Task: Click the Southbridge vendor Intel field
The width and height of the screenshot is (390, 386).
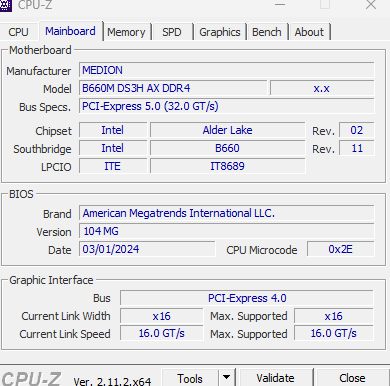Action: coord(113,148)
